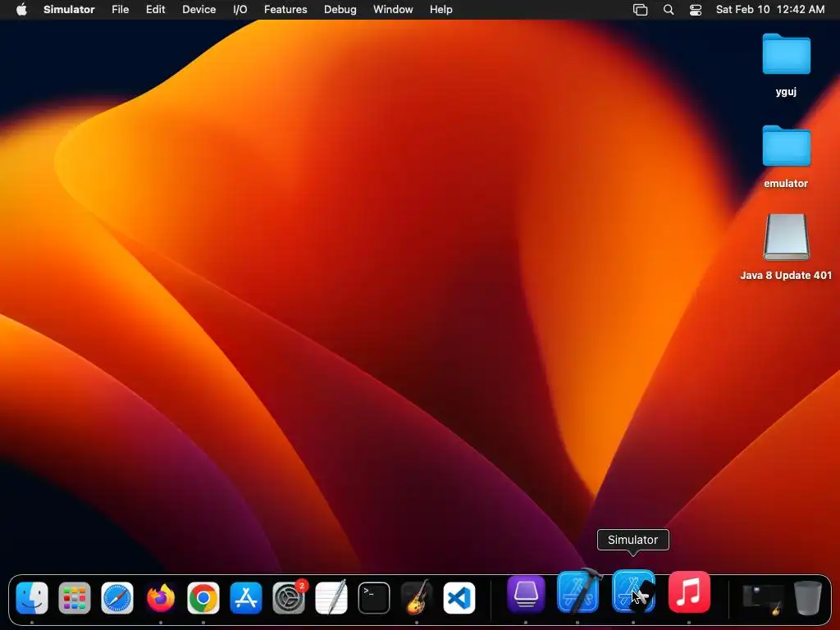The width and height of the screenshot is (840, 630).
Task: Open the I/O menu
Action: [x=240, y=10]
